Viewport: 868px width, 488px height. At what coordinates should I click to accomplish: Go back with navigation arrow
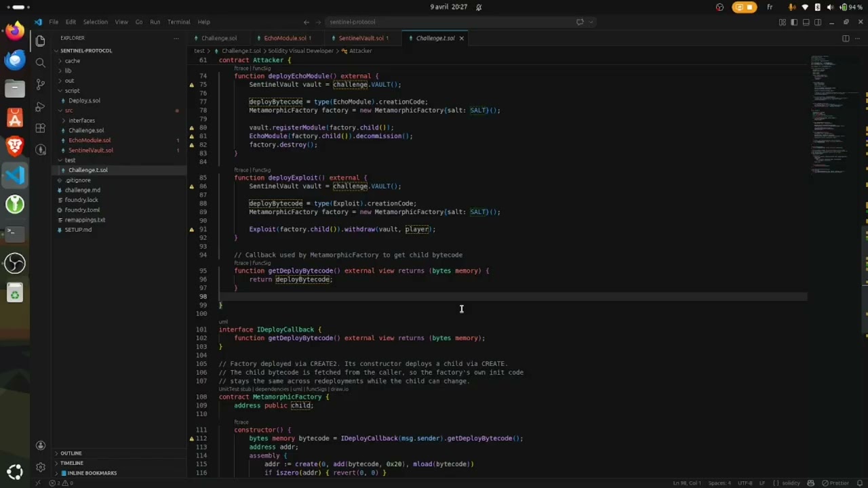click(x=307, y=22)
